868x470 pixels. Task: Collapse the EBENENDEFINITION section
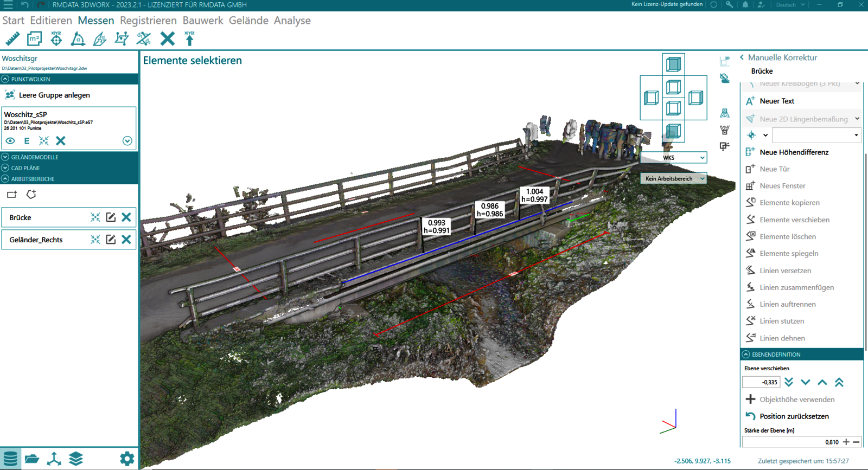coord(746,355)
